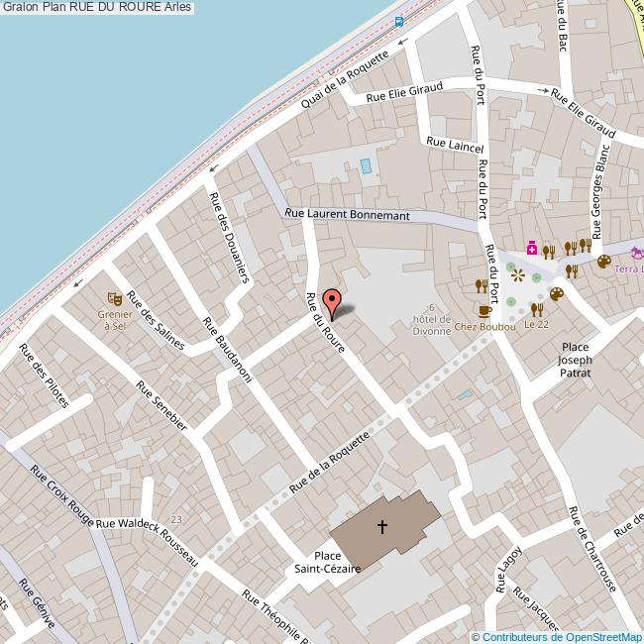This screenshot has width=644, height=644.
Task: Click the Place Saint-Césaire label
Action: click(324, 562)
